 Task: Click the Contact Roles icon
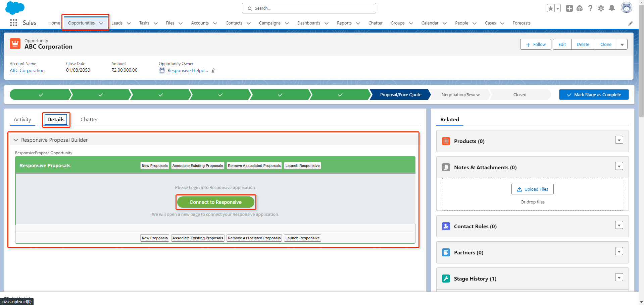[446, 226]
